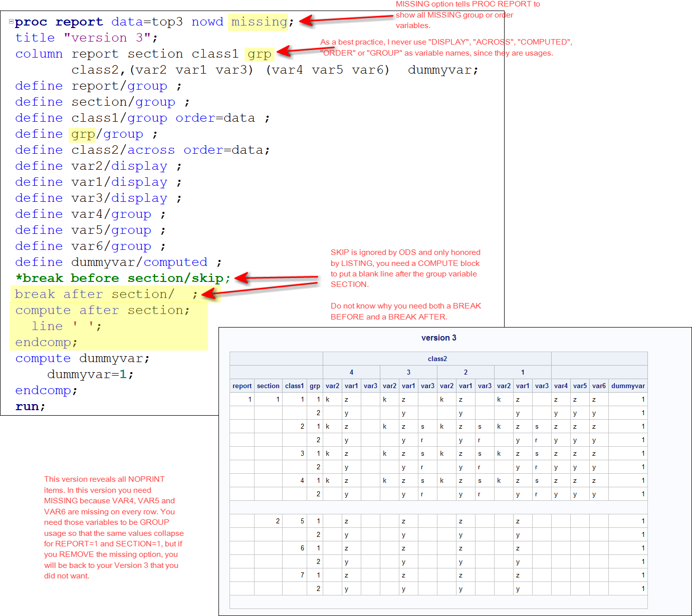
Task: Collapse the proc report code block
Action: pyautogui.click(x=11, y=22)
